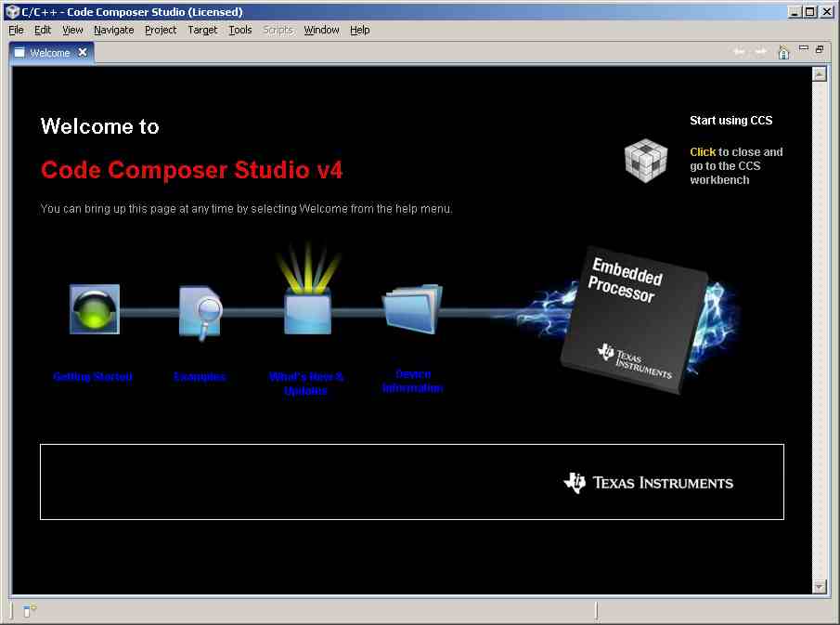
Task: Click the Device Information folder icon
Action: click(412, 308)
